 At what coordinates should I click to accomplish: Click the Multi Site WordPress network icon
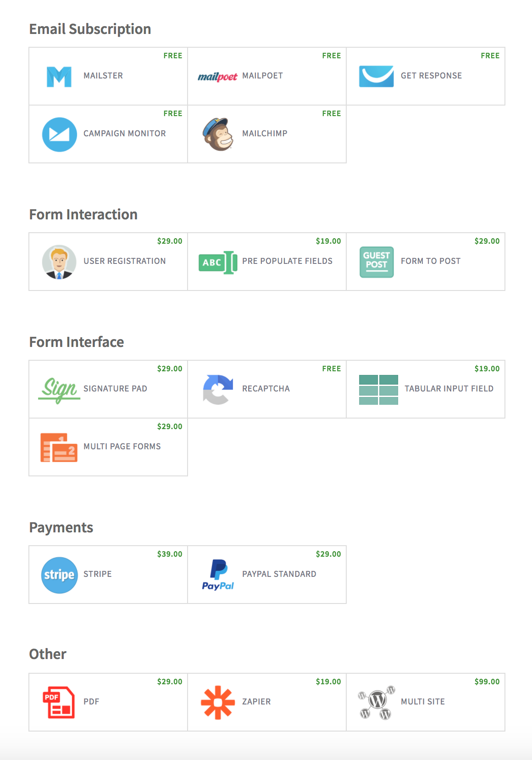(376, 702)
